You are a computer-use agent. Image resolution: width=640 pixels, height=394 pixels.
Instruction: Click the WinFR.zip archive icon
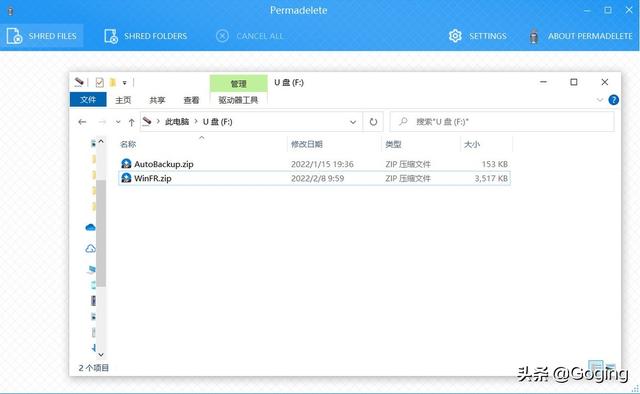pos(126,178)
